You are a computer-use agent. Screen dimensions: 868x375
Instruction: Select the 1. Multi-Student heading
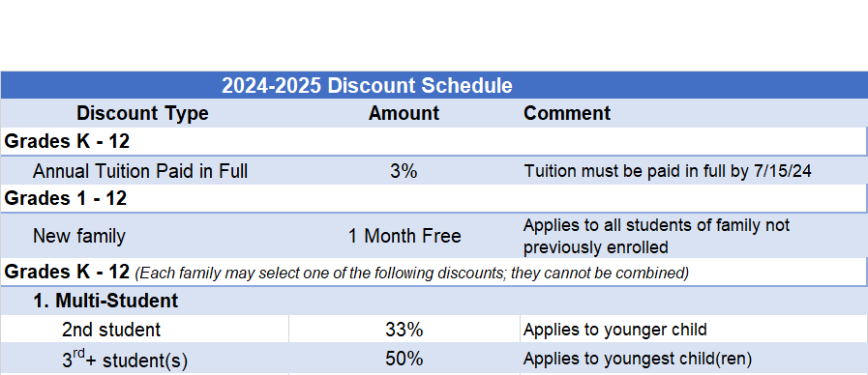pyautogui.click(x=105, y=301)
